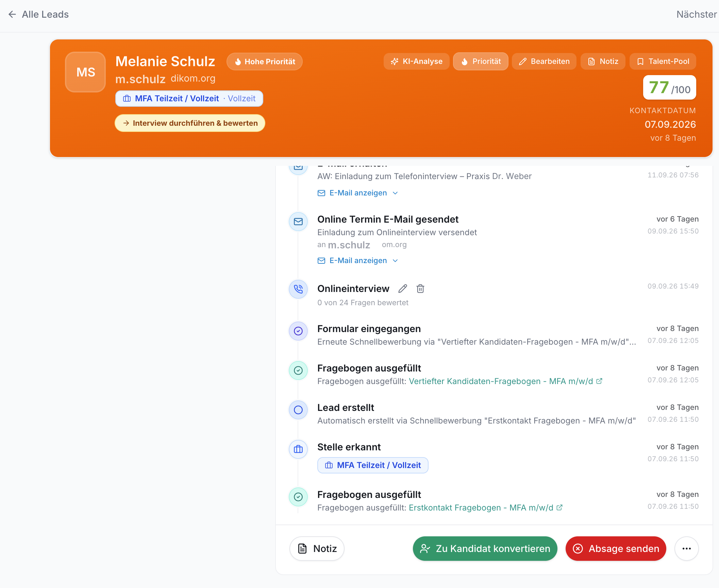Click the Formular eingegangen title

[369, 329]
